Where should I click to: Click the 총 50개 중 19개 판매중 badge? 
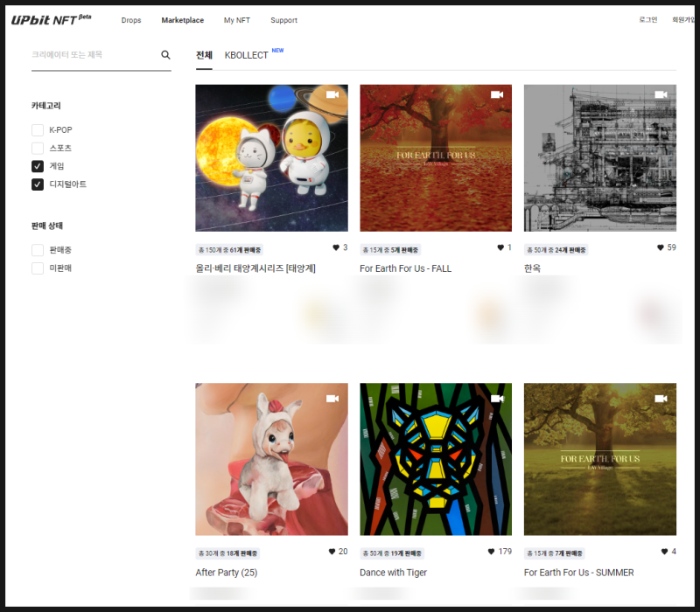pos(392,553)
